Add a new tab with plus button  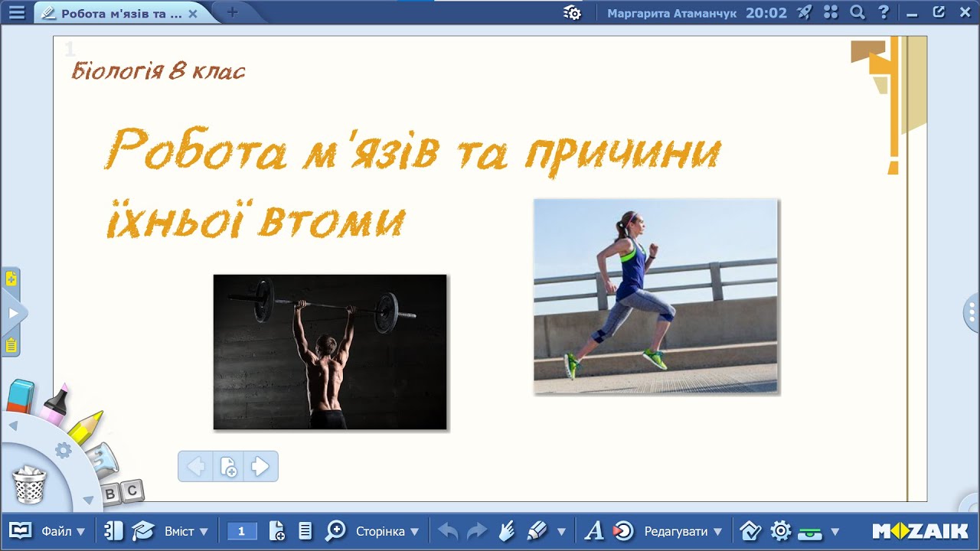[x=233, y=12]
